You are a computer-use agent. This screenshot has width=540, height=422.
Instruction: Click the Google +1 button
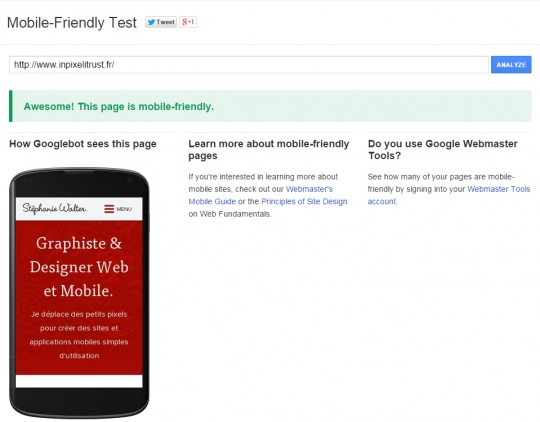[188, 22]
